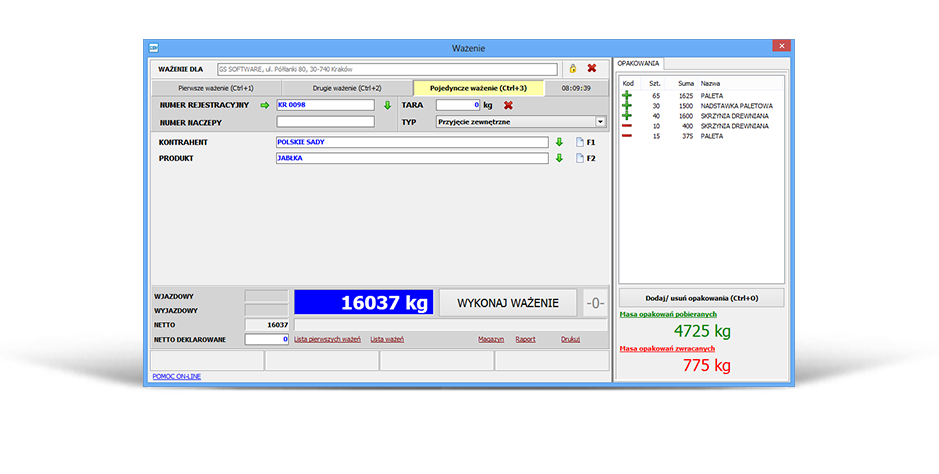Click the red minus on the bottom PALETA row
Screen dimensions: 939x474
pyautogui.click(x=627, y=136)
